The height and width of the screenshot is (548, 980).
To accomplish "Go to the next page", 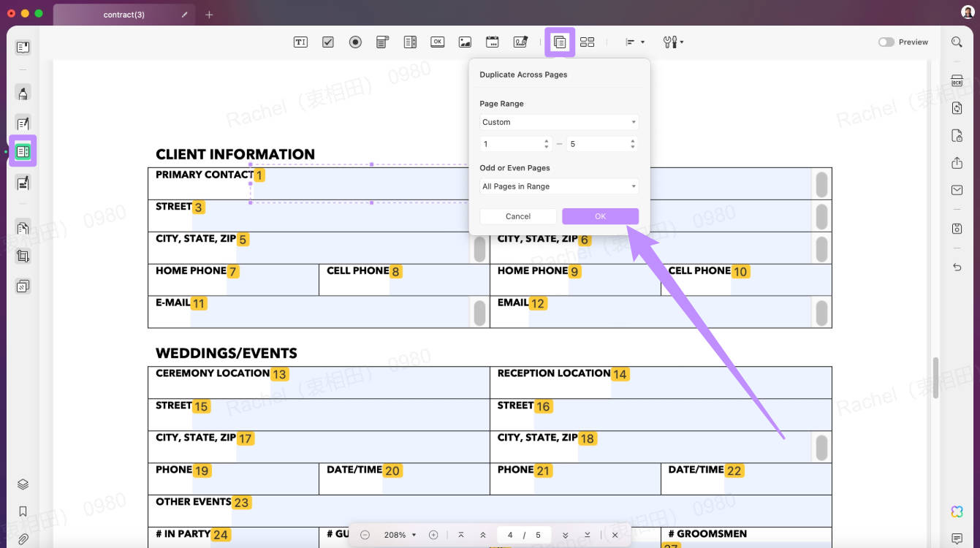I will (x=565, y=535).
